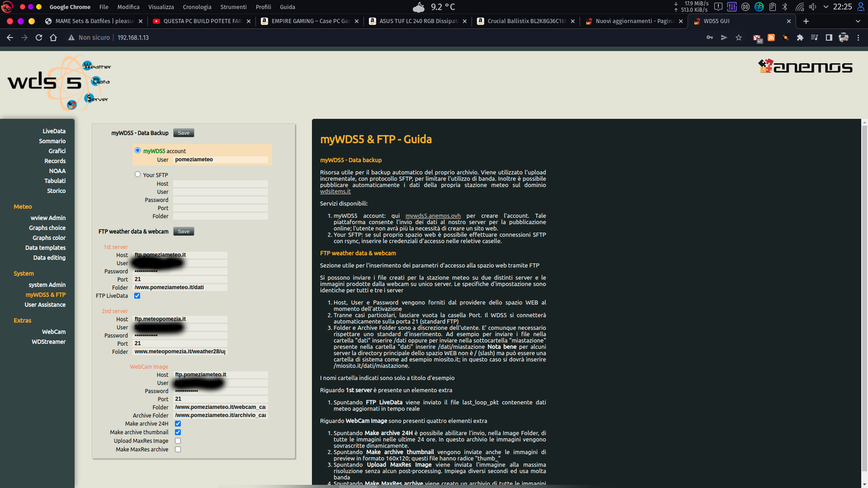Follow the mywds5.anemos.ovh link
This screenshot has height=488, width=868.
pyautogui.click(x=433, y=216)
